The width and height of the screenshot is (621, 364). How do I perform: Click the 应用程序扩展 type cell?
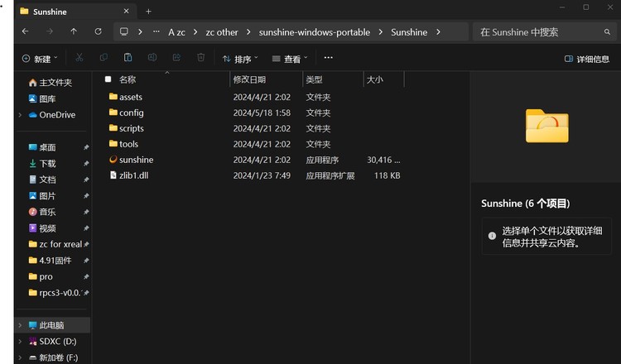pos(330,175)
